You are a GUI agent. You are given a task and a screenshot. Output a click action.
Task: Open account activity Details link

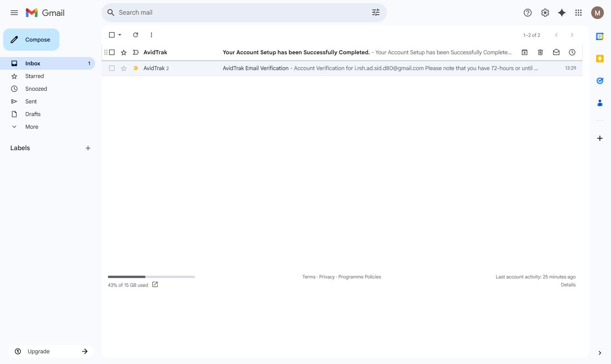tap(568, 285)
